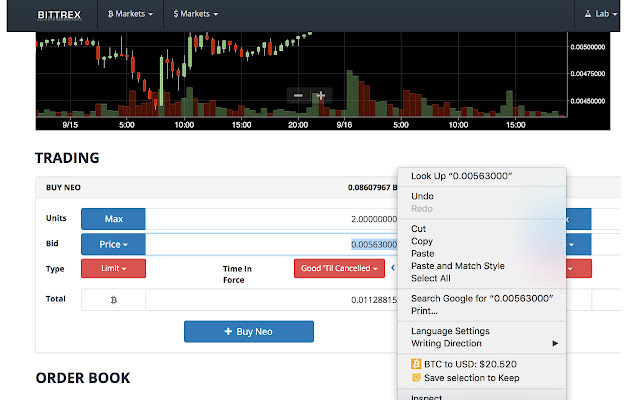640x400 pixels.
Task: Choose Save selection to Keep
Action: (482, 378)
